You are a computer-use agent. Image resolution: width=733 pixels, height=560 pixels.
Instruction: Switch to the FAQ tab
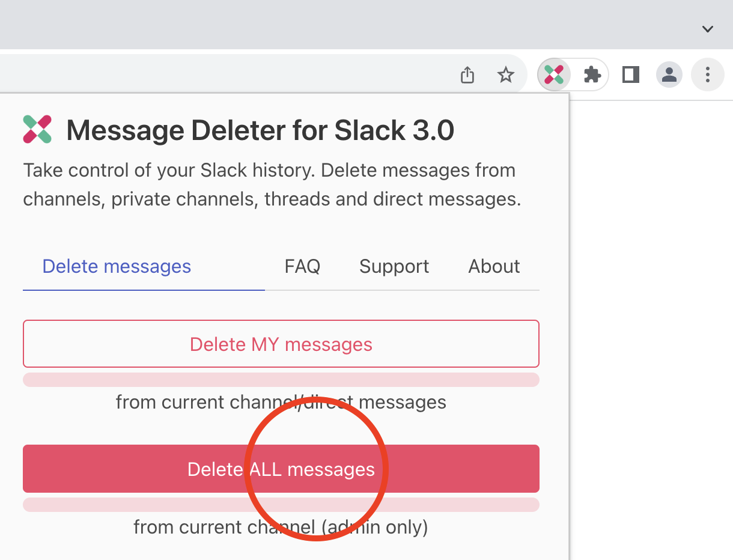(x=302, y=266)
